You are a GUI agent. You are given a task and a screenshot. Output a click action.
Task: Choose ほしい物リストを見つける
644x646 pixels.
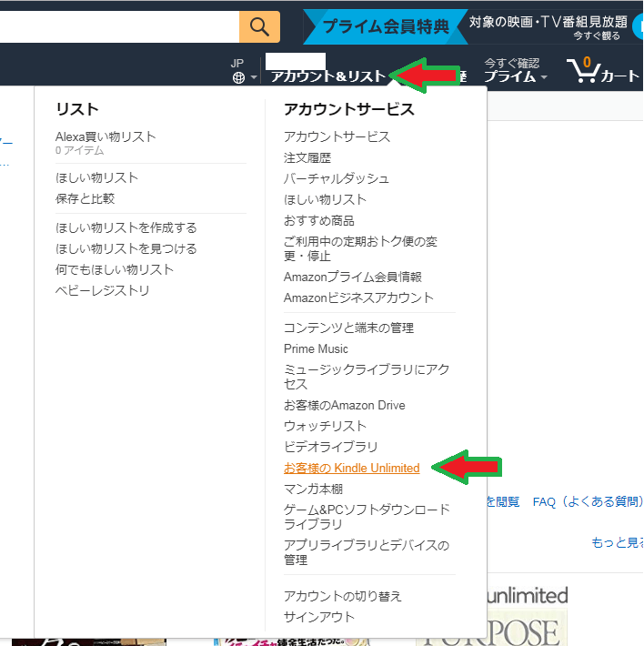pos(126,248)
